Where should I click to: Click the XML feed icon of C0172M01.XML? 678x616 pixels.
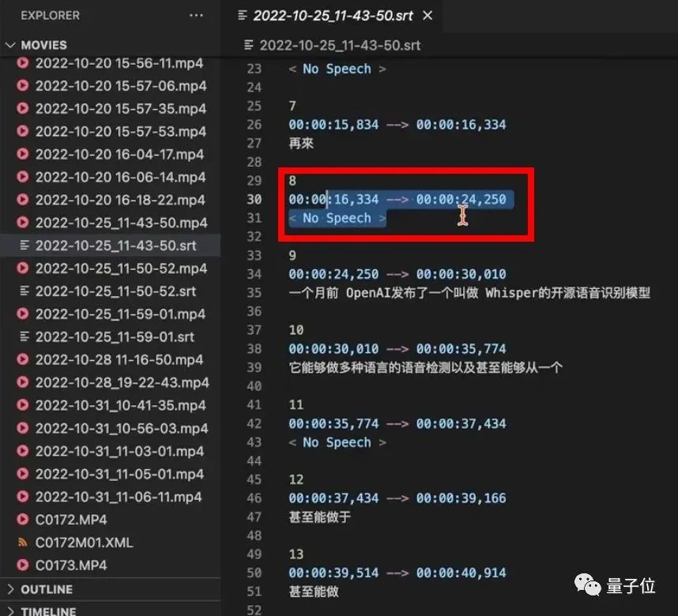point(22,542)
